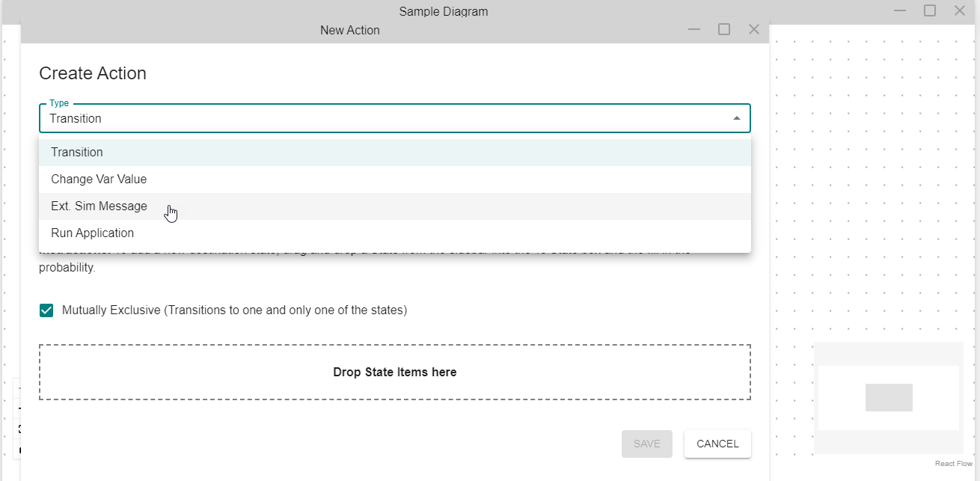
Task: Minimize the New Action window
Action: click(694, 30)
